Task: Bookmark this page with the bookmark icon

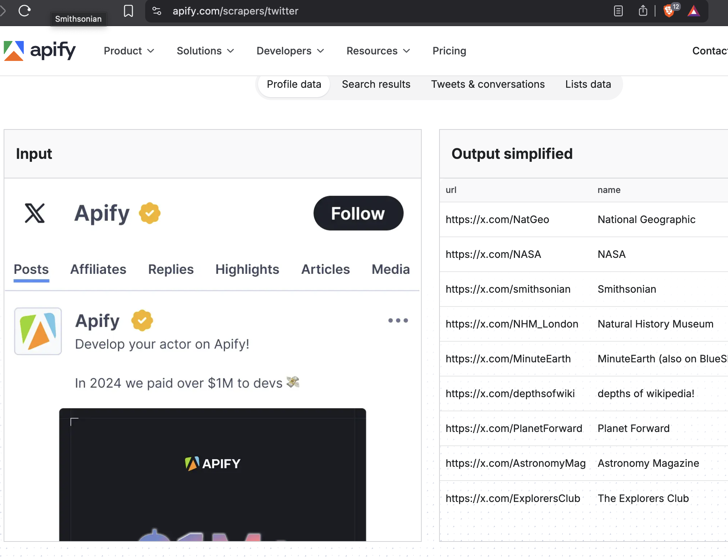Action: [128, 11]
